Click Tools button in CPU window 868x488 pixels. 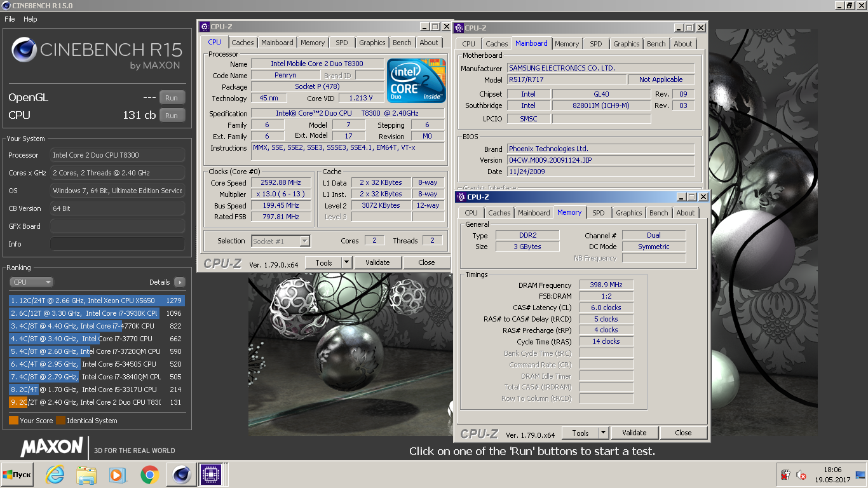click(323, 262)
